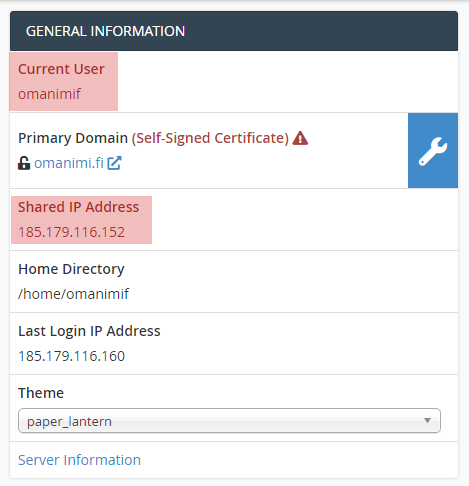Click the Self-Signed Certificate warning text

tap(210, 138)
